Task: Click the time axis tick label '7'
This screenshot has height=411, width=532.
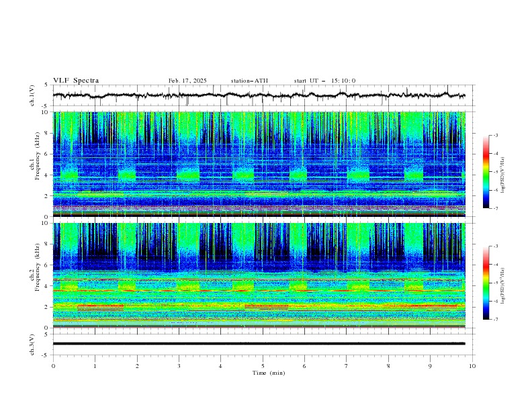Action: coord(347,366)
